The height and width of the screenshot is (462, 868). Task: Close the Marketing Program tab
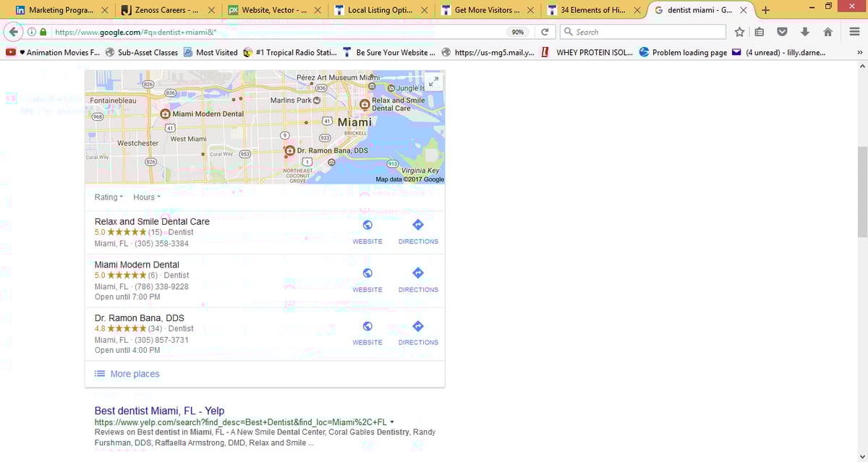(105, 10)
